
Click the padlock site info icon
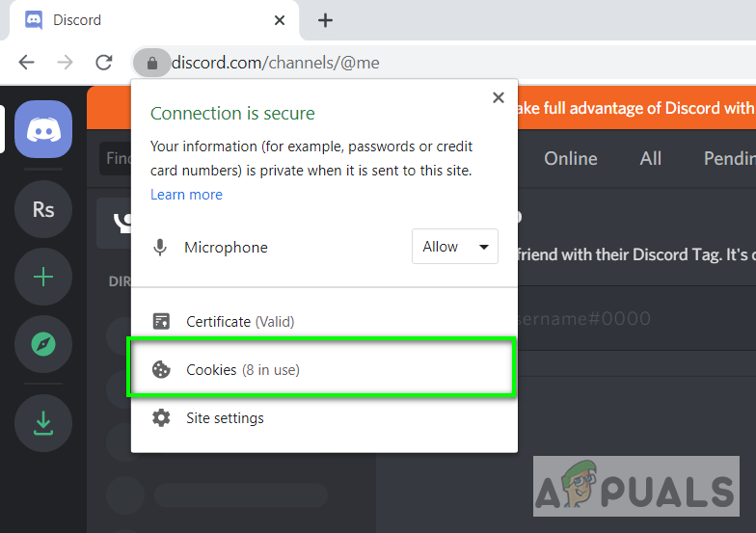(152, 63)
